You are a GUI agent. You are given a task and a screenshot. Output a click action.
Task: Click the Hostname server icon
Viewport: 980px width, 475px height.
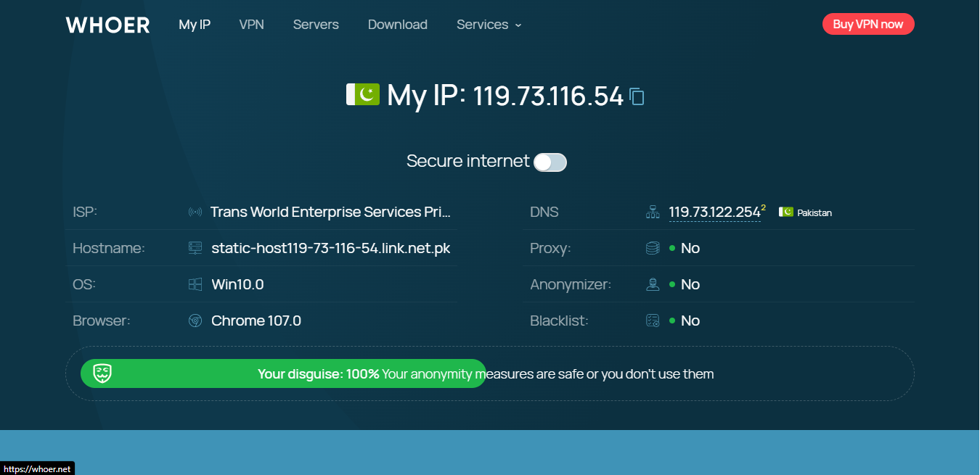[195, 248]
